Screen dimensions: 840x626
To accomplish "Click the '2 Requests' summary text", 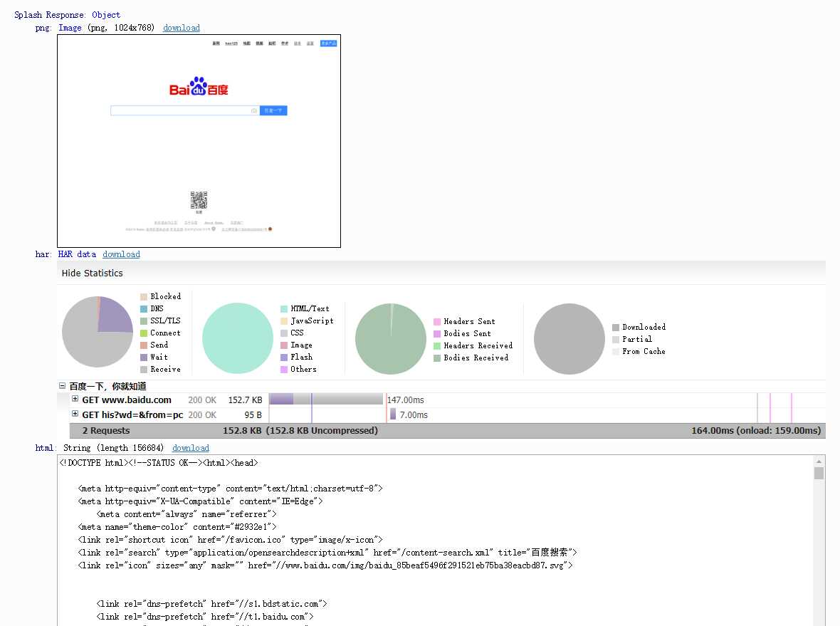I will pyautogui.click(x=106, y=430).
